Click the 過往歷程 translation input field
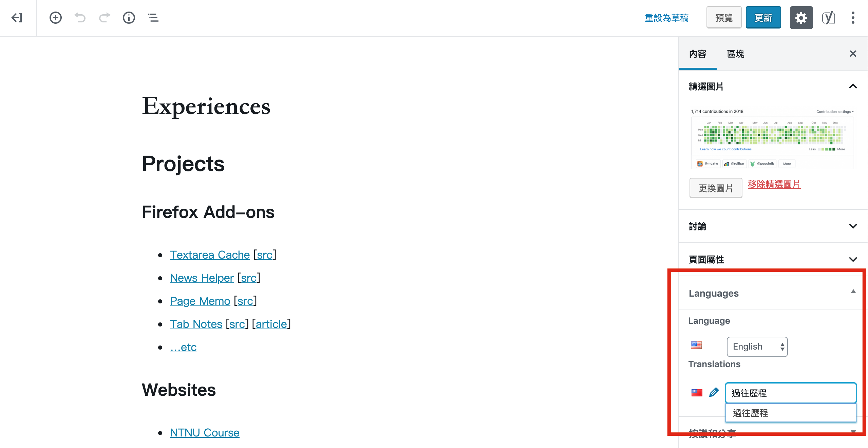 point(791,393)
